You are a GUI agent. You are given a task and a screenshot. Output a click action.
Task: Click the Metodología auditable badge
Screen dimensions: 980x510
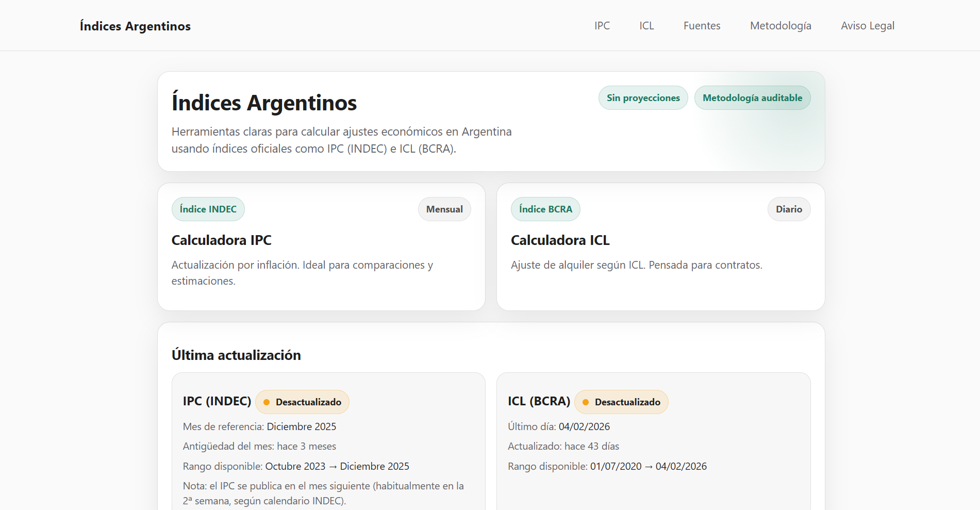(752, 97)
